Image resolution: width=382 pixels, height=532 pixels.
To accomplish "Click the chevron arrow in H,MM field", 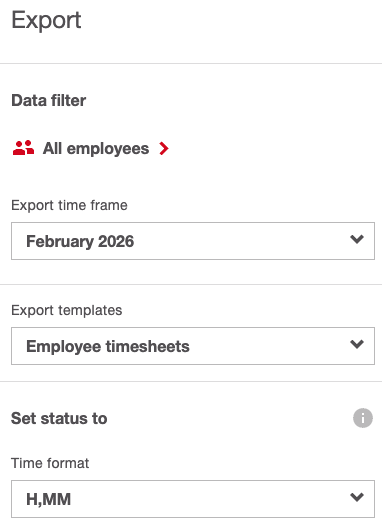I will click(357, 497).
